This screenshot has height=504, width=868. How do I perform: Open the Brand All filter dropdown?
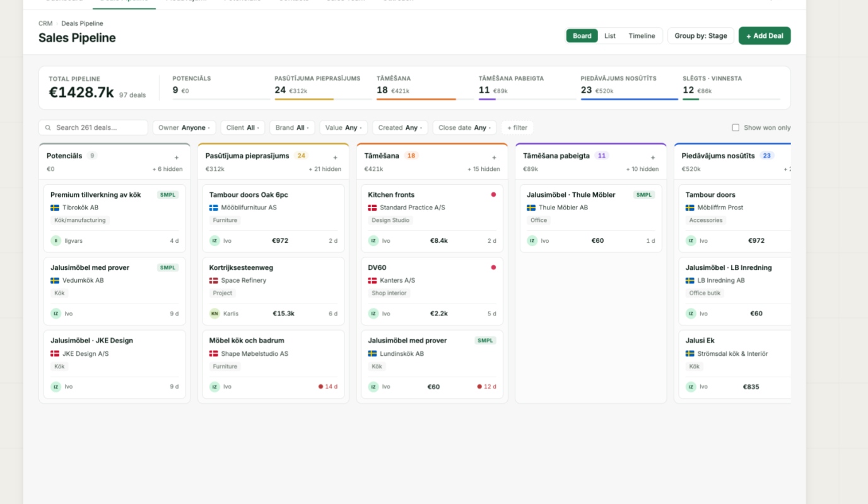(x=292, y=127)
